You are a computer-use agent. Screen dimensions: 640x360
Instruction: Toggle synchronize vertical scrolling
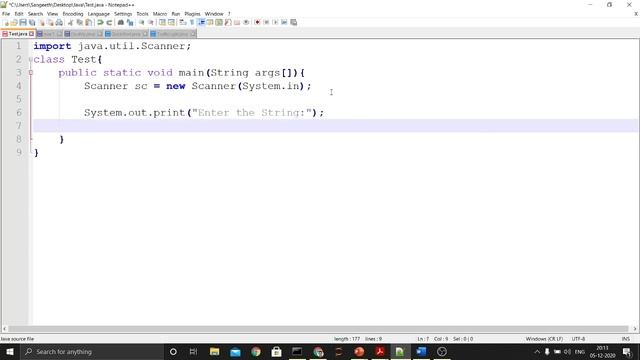(x=162, y=22)
